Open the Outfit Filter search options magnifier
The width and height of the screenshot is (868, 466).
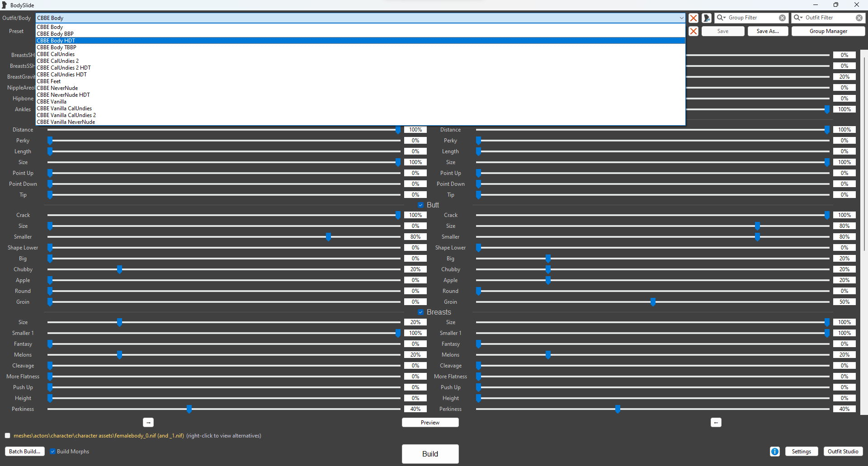798,18
